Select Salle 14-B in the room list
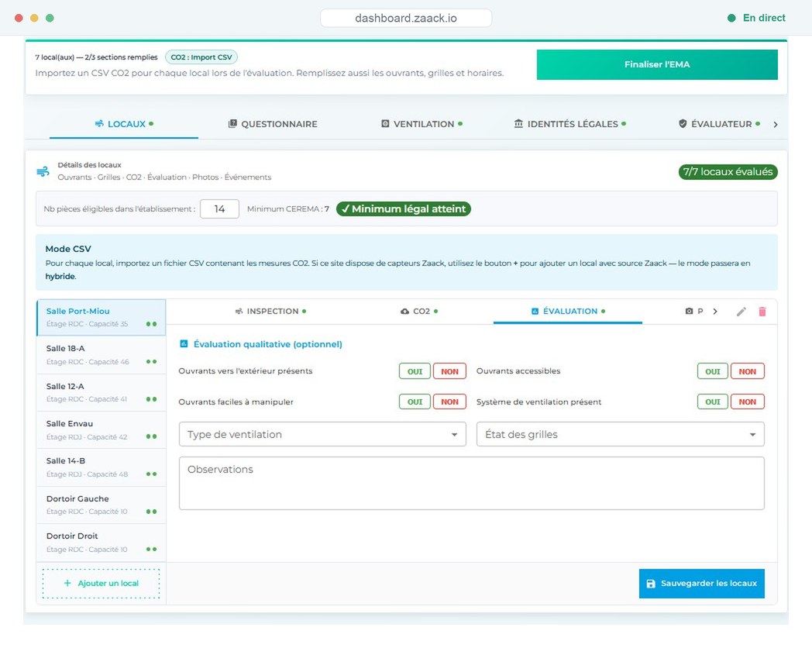 (x=101, y=467)
